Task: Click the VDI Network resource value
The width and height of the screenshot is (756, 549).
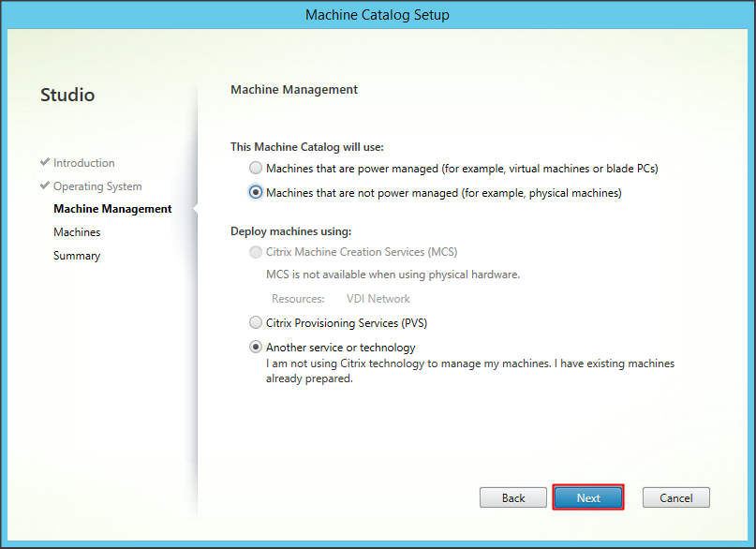Action: point(378,299)
